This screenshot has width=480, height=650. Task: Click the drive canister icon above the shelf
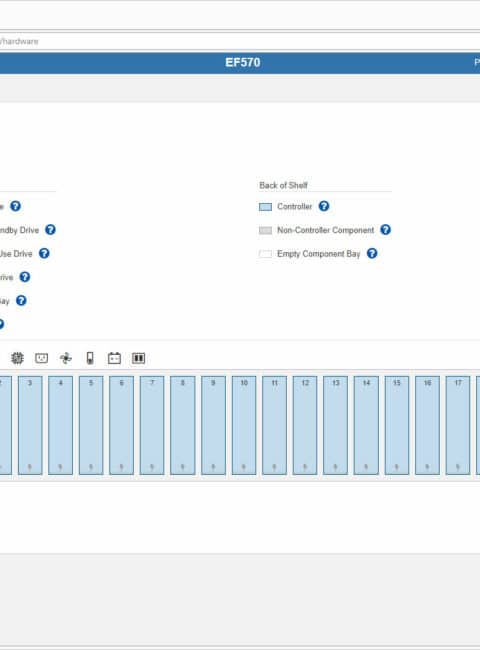tap(138, 358)
